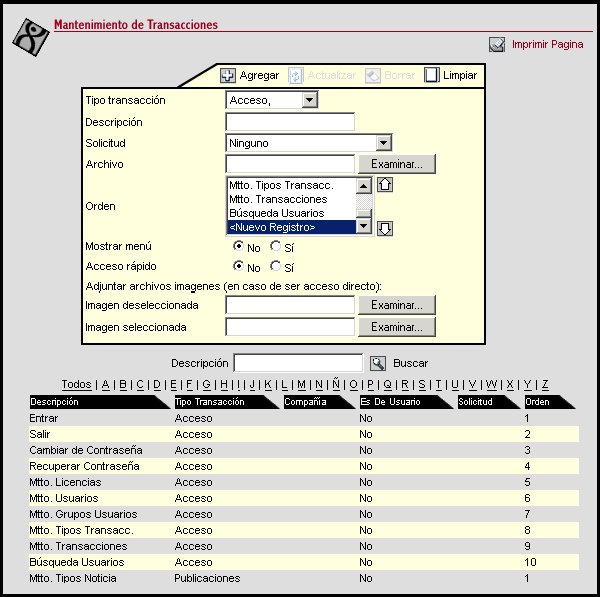This screenshot has width=600, height=597.
Task: Click Examinar button next to Archivo
Action: click(397, 164)
